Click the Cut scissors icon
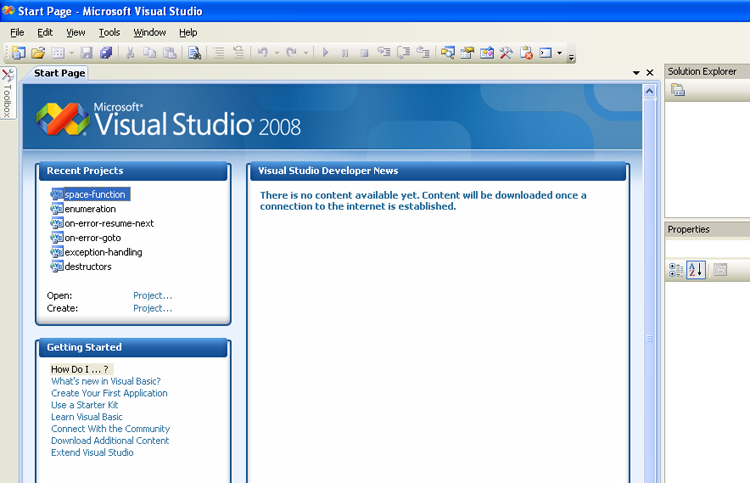Image resolution: width=750 pixels, height=483 pixels. point(130,53)
